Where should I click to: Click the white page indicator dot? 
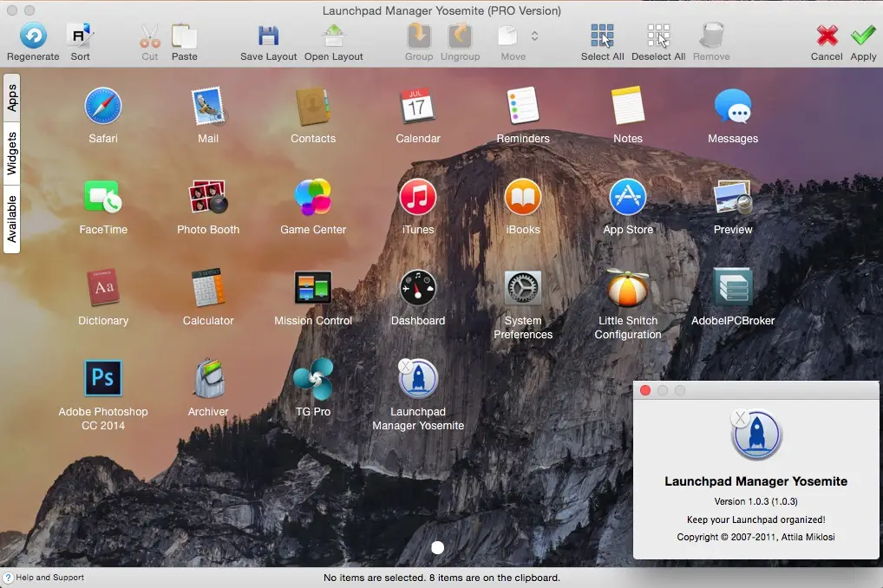tap(437, 547)
